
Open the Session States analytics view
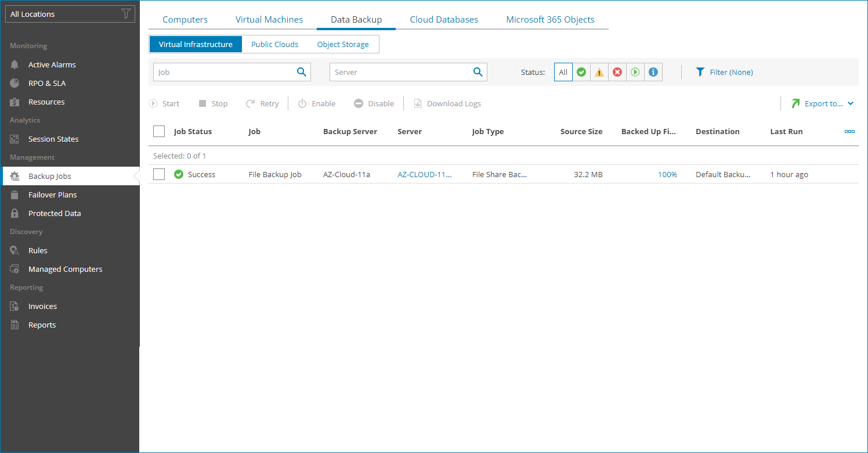tap(53, 138)
